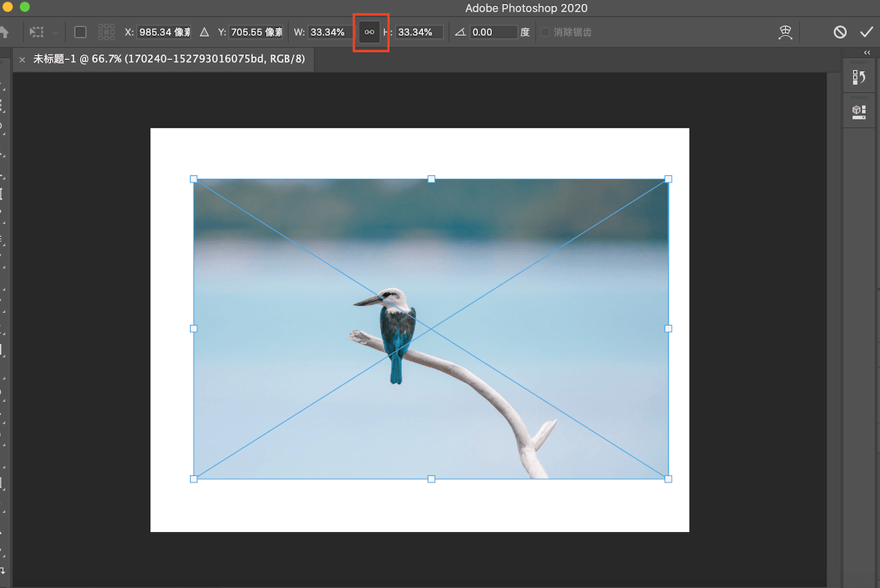Image resolution: width=880 pixels, height=588 pixels.
Task: Click the reference point location grid
Action: (107, 32)
